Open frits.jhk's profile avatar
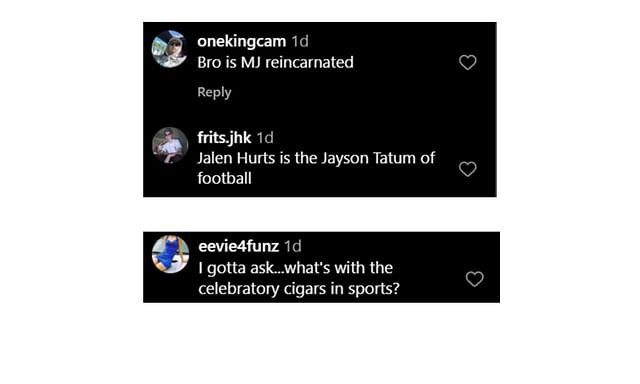 [x=170, y=145]
